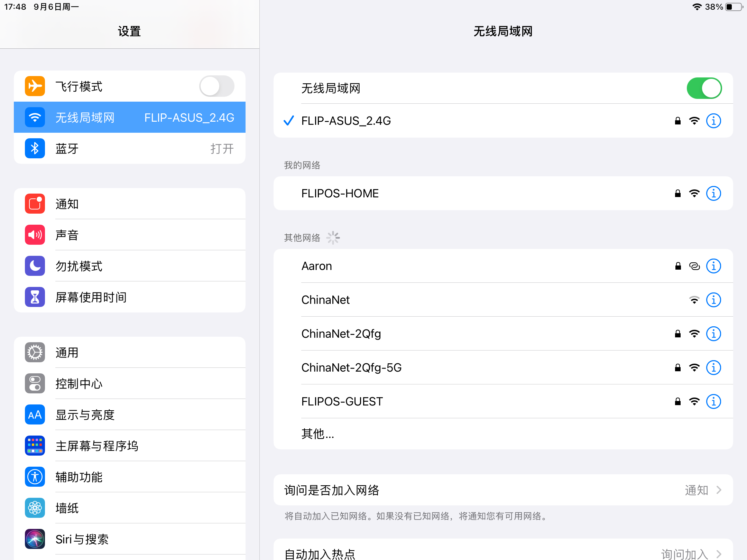The width and height of the screenshot is (747, 560).
Task: Tap the connected FLIP-ASUS_2.4G row
Action: click(x=503, y=121)
